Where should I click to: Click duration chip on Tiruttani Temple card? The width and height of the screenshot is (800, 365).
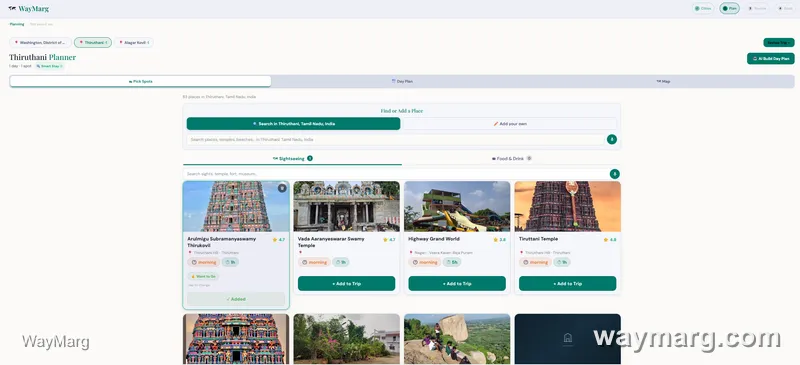pos(562,262)
